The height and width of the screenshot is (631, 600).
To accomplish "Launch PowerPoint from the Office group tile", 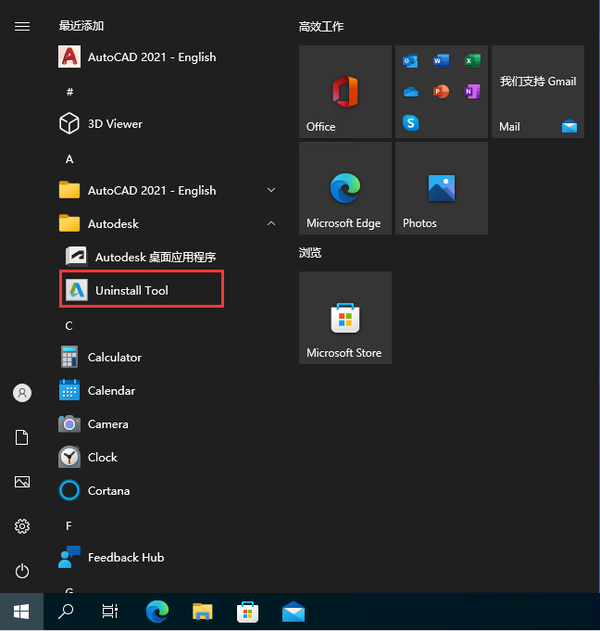I will (x=441, y=92).
